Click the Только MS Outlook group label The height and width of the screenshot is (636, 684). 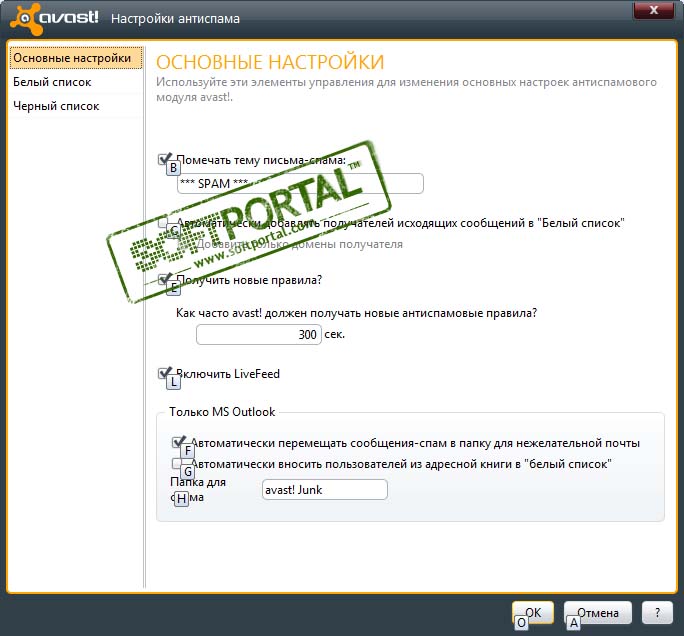tap(222, 412)
